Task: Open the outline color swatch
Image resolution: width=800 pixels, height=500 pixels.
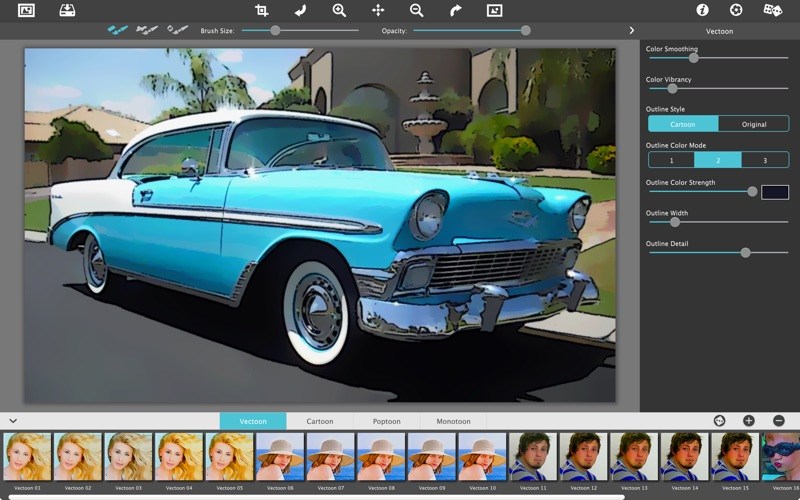Action: [x=775, y=191]
